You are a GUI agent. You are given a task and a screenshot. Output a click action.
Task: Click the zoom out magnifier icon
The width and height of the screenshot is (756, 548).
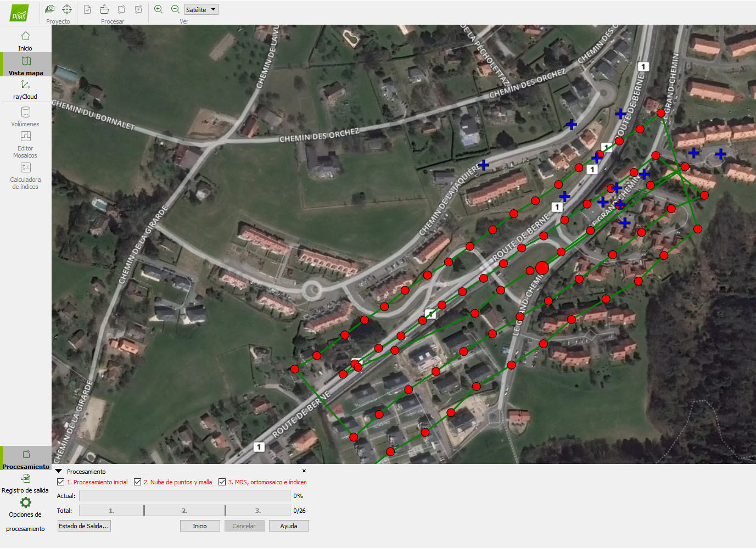pyautogui.click(x=176, y=9)
